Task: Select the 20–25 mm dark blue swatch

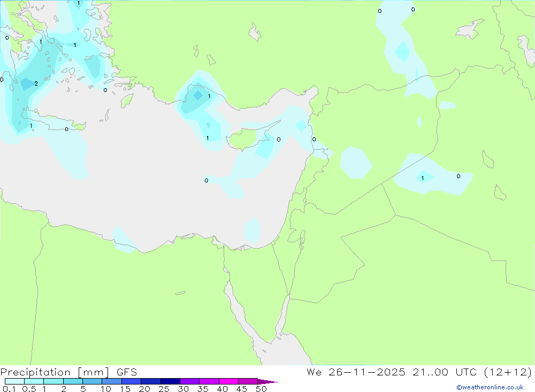Action: tap(150, 381)
